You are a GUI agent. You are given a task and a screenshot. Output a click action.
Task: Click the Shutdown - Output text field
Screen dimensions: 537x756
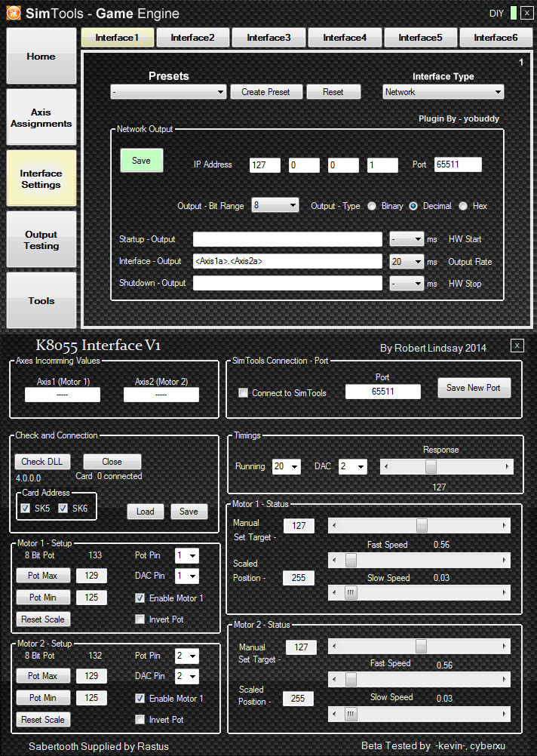click(287, 284)
